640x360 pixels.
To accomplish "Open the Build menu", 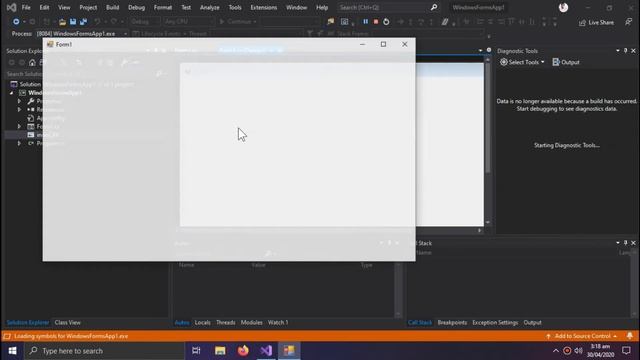I will click(x=112, y=7).
